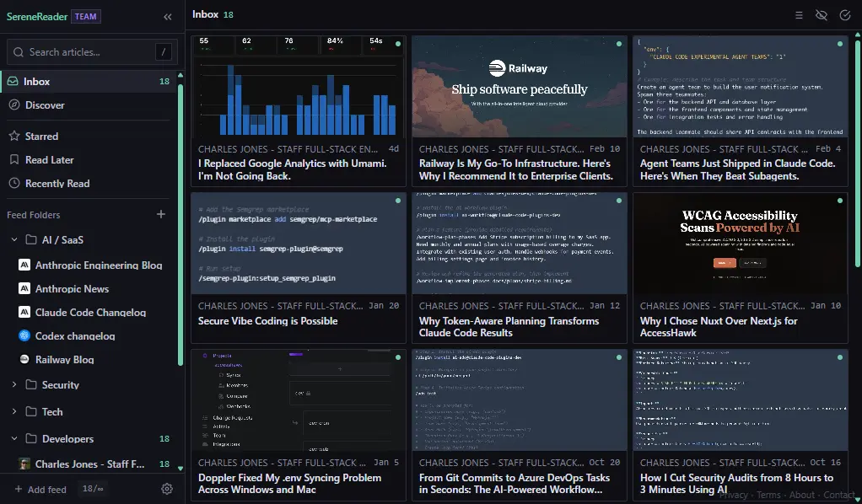862x504 pixels.
Task: Select the Security folder
Action: [x=61, y=385]
